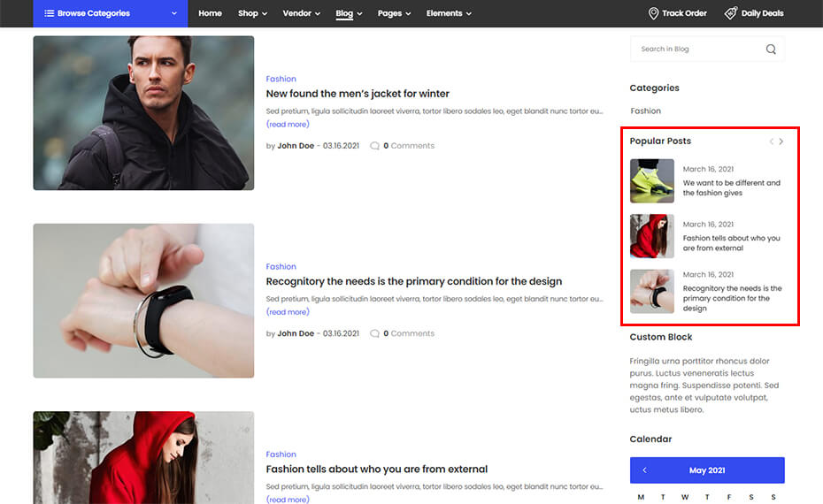
Task: Click the Track Order location pin icon
Action: click(x=653, y=13)
